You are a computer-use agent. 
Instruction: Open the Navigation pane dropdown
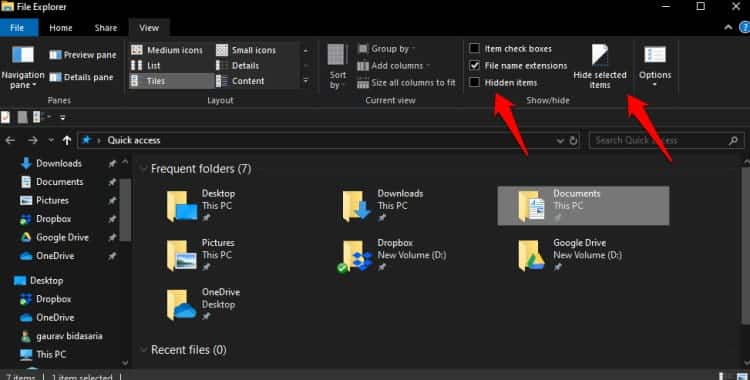22,67
